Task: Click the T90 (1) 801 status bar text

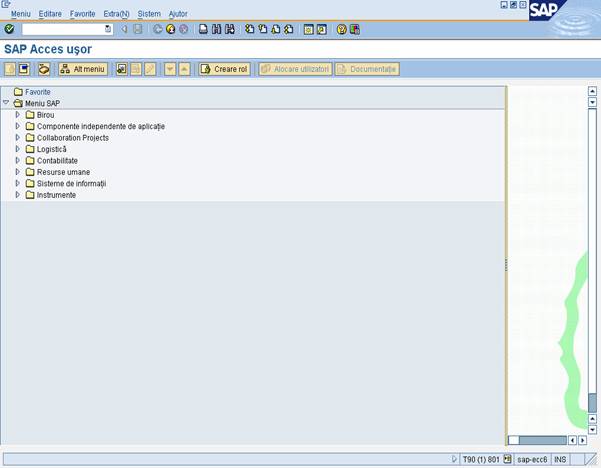Action: [x=481, y=459]
